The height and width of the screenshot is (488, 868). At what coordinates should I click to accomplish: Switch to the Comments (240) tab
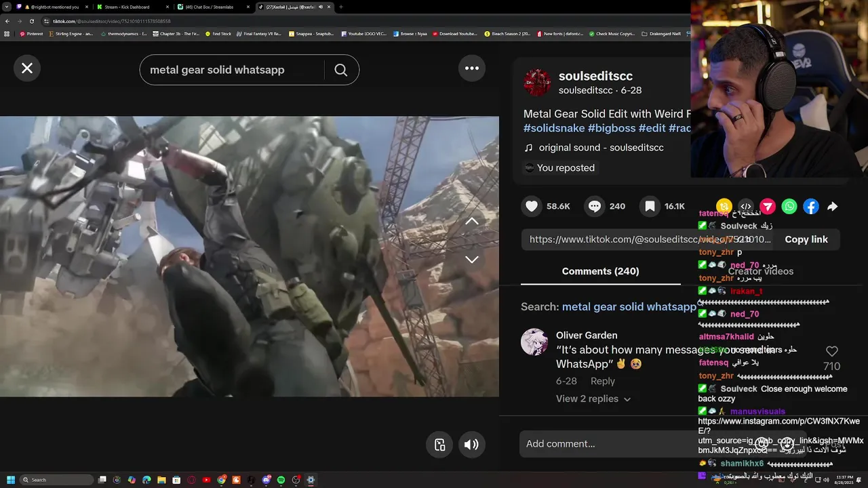point(600,271)
